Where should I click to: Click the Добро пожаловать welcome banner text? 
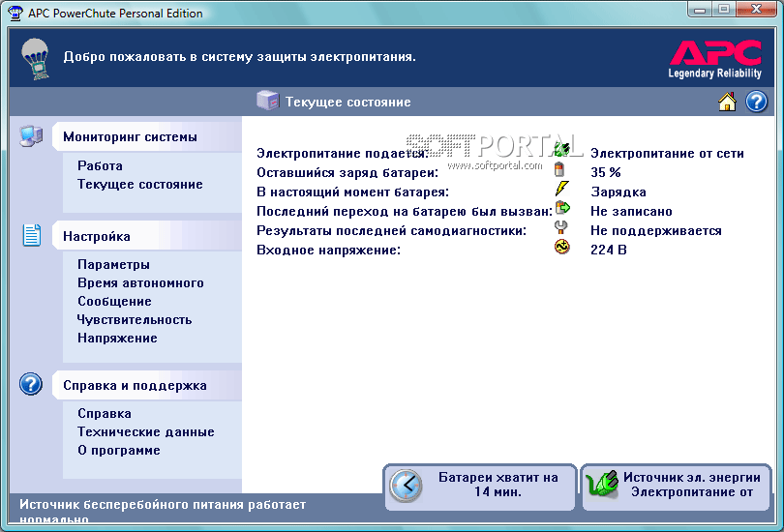click(x=239, y=57)
